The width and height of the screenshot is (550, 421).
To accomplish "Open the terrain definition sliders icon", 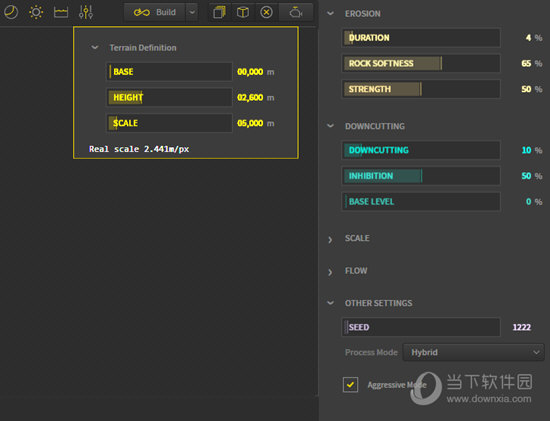I will point(86,12).
